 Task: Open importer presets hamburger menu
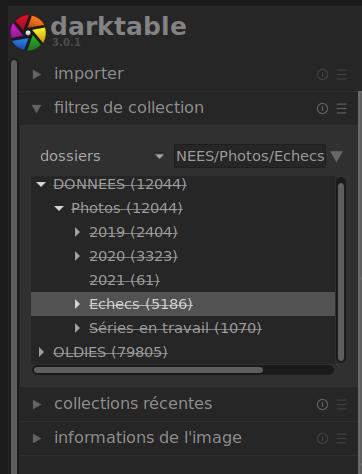[x=341, y=74]
